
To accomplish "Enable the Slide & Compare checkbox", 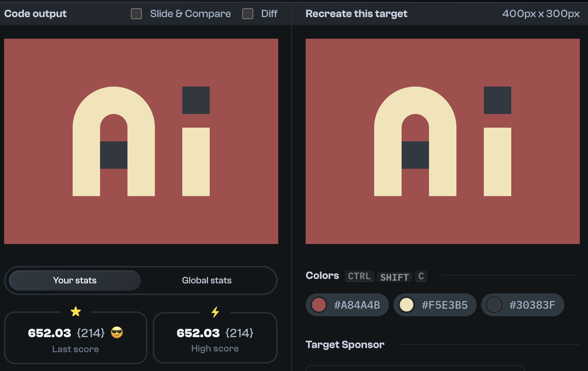I will [136, 14].
